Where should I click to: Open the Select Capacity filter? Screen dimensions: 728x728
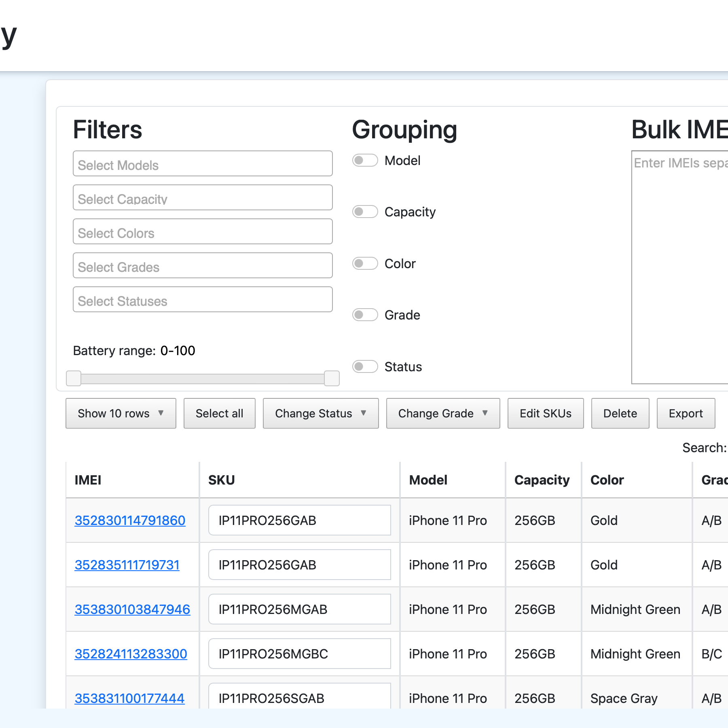203,198
